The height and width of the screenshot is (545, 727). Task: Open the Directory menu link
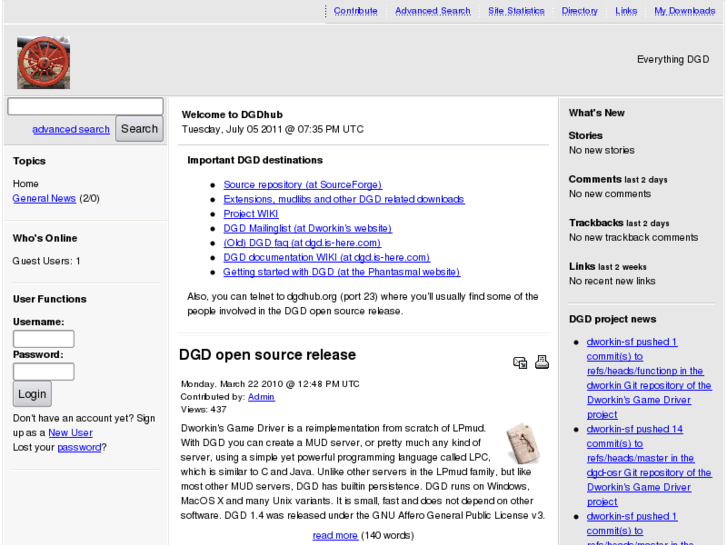(580, 11)
